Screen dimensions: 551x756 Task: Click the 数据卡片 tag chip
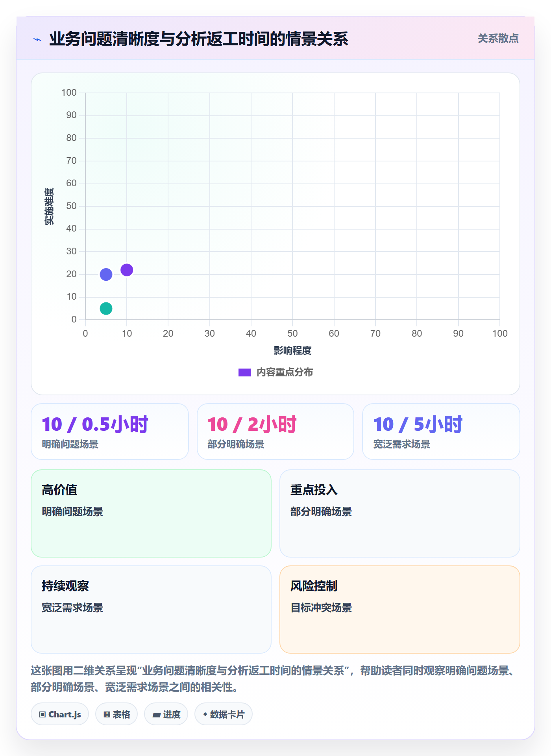click(x=224, y=714)
